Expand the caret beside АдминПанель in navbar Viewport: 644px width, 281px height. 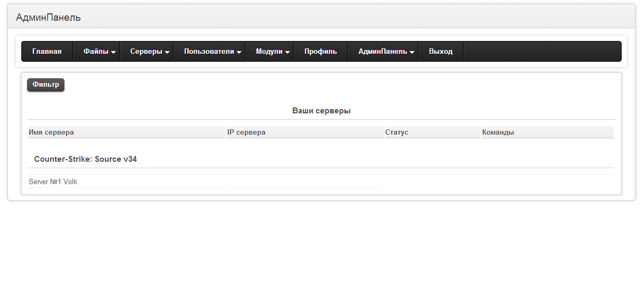click(x=412, y=52)
